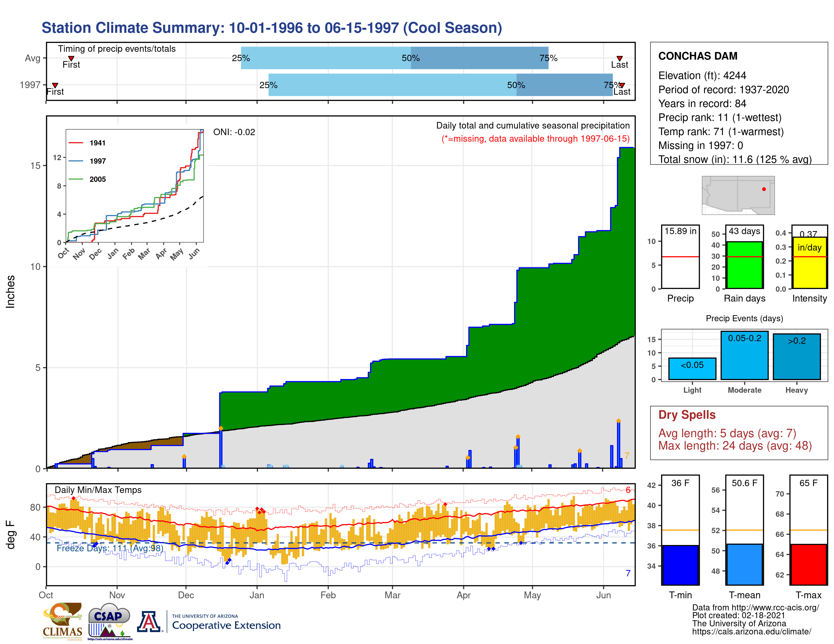834x644 pixels.
Task: Click the 1941 red legend line
Action: tap(76, 143)
